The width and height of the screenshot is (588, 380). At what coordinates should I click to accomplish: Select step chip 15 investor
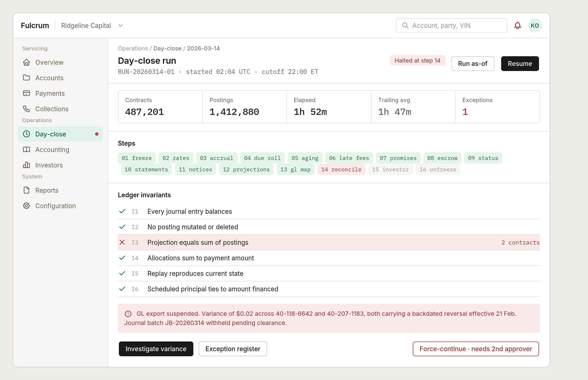391,169
